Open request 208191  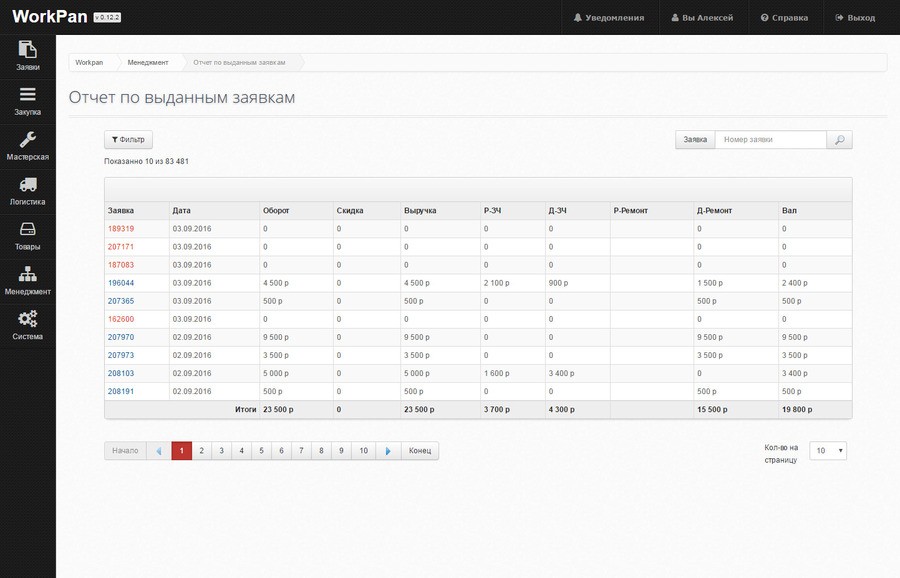pos(121,391)
